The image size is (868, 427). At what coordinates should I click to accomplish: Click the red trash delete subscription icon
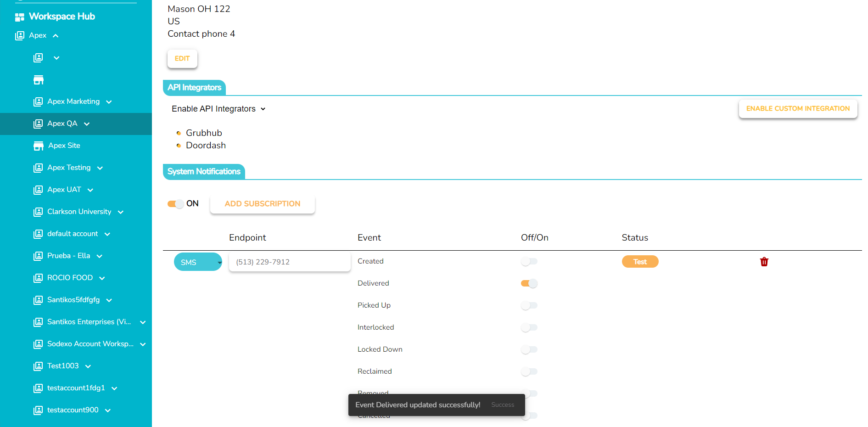pos(764,262)
